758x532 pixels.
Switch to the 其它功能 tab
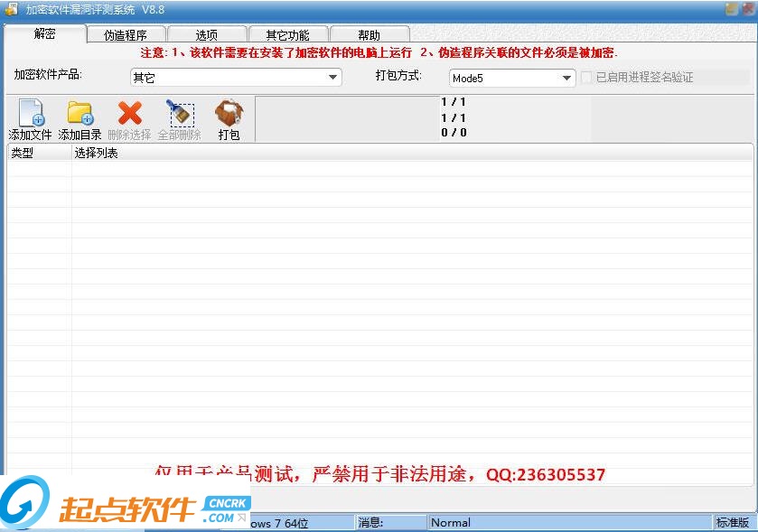click(287, 34)
